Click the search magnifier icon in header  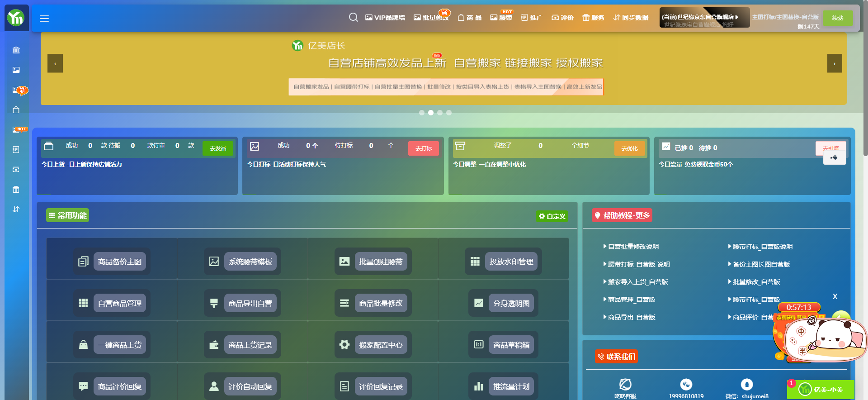click(x=354, y=17)
